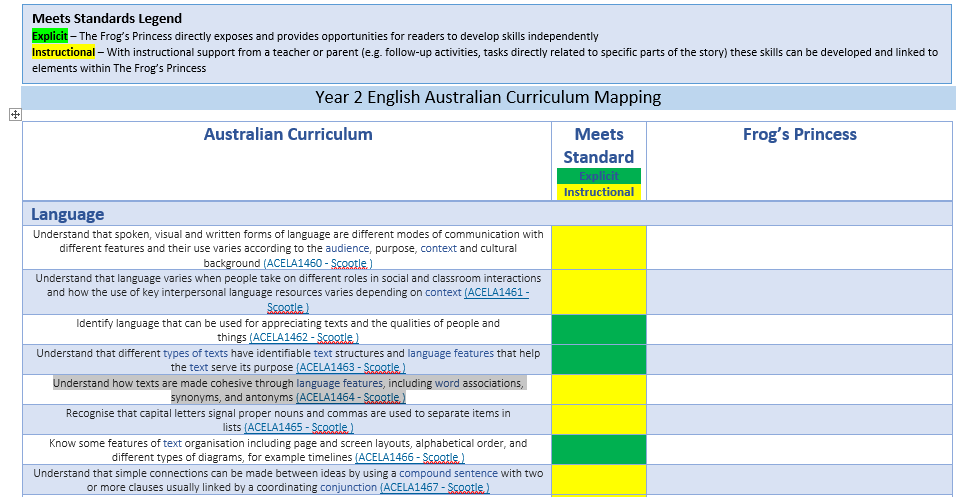Click the 'language features' link in ACELA1463 row

pos(451,353)
